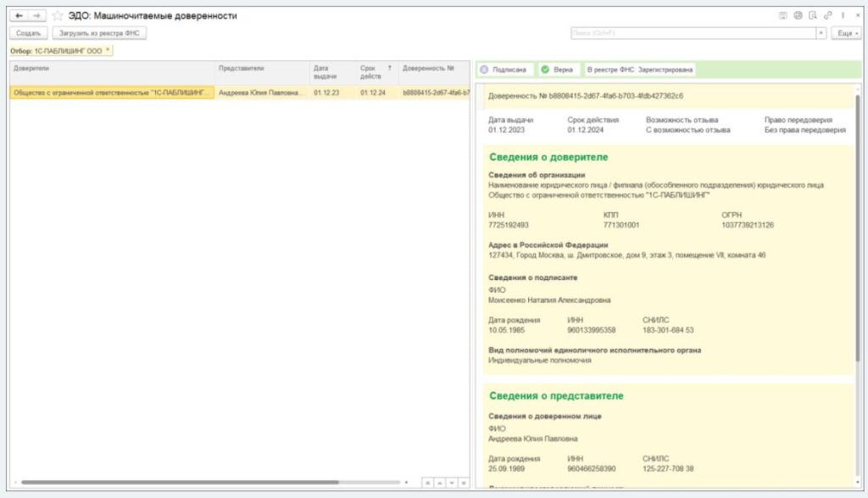Click the Подписана status indicator
This screenshot has width=868, height=498.
pos(504,70)
